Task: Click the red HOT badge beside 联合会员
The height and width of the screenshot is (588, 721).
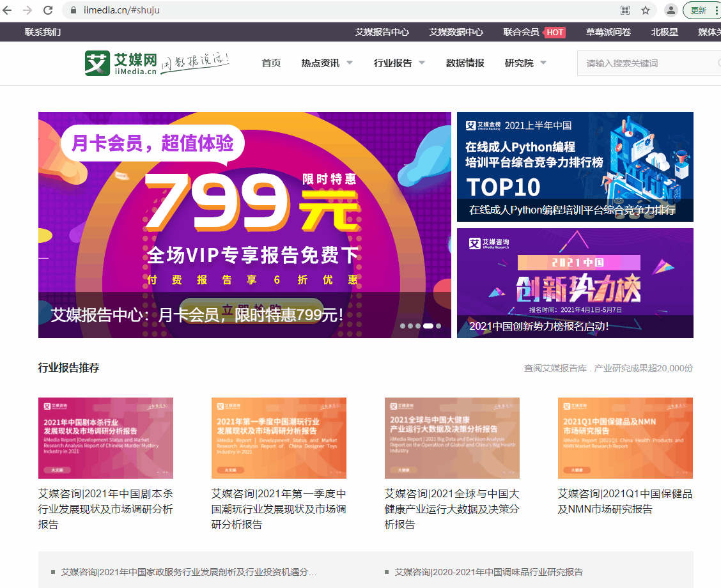Action: [555, 32]
